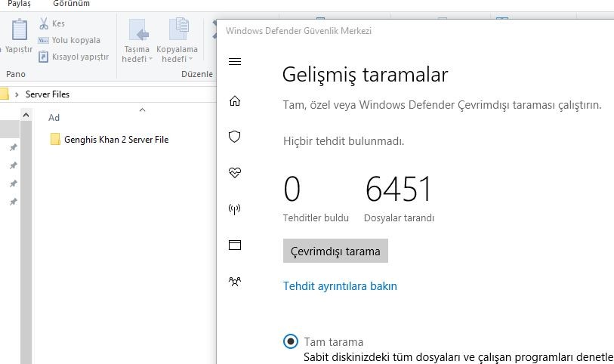
Task: Click the Gelişmiş taramalar heading
Action: click(x=365, y=74)
